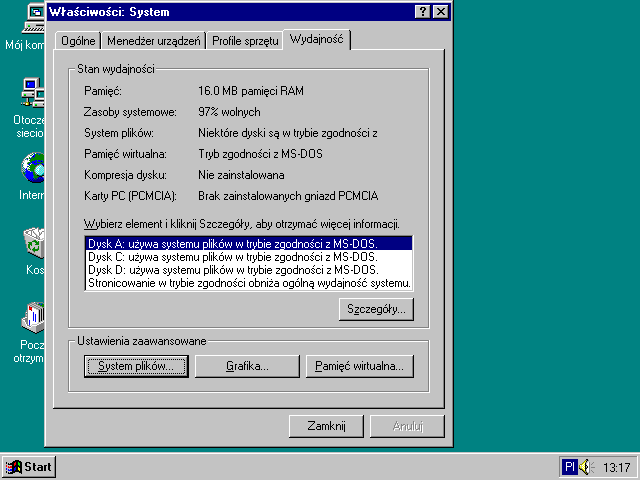This screenshot has height=480, width=640.
Task: Click the Szczegóły... button
Action: click(376, 309)
